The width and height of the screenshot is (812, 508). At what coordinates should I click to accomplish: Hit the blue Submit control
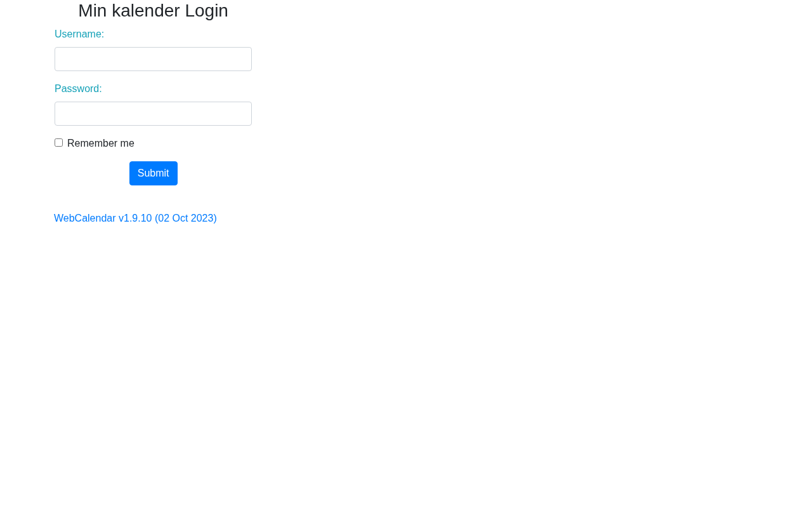[154, 173]
